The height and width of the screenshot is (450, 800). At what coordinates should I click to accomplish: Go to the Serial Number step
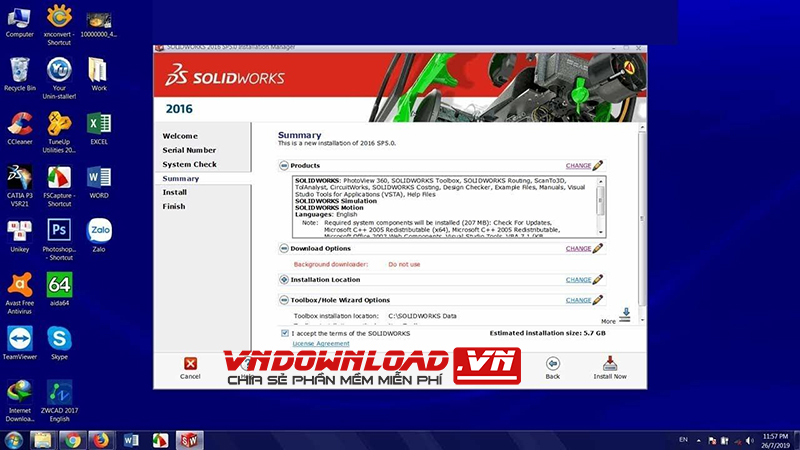189,150
